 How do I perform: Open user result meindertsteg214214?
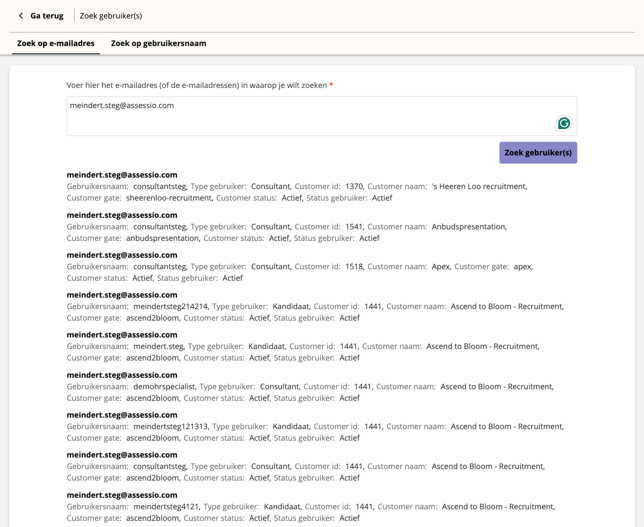point(122,295)
